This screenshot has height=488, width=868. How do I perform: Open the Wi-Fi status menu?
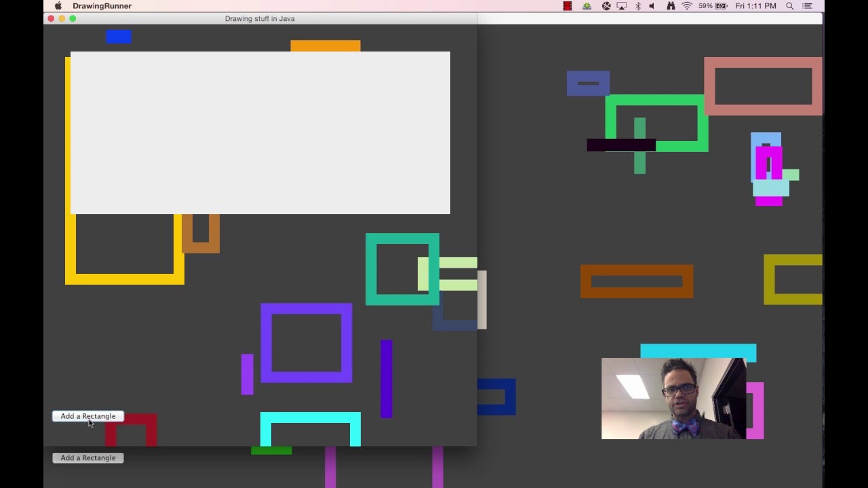click(x=687, y=6)
